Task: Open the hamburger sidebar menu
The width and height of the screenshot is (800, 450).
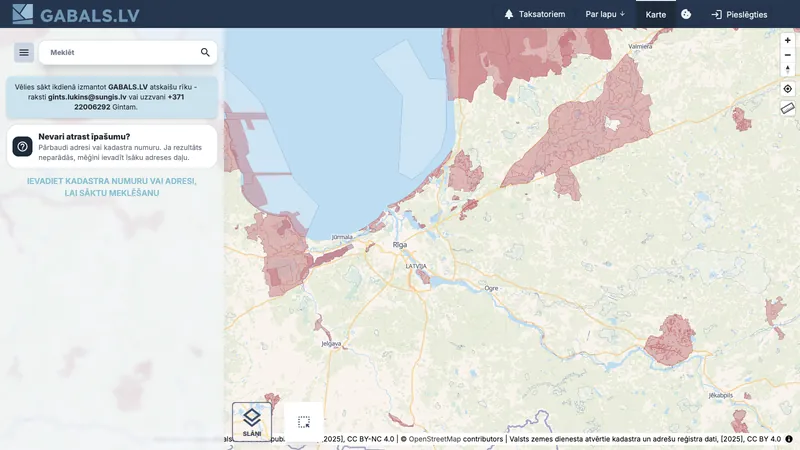Action: point(23,53)
